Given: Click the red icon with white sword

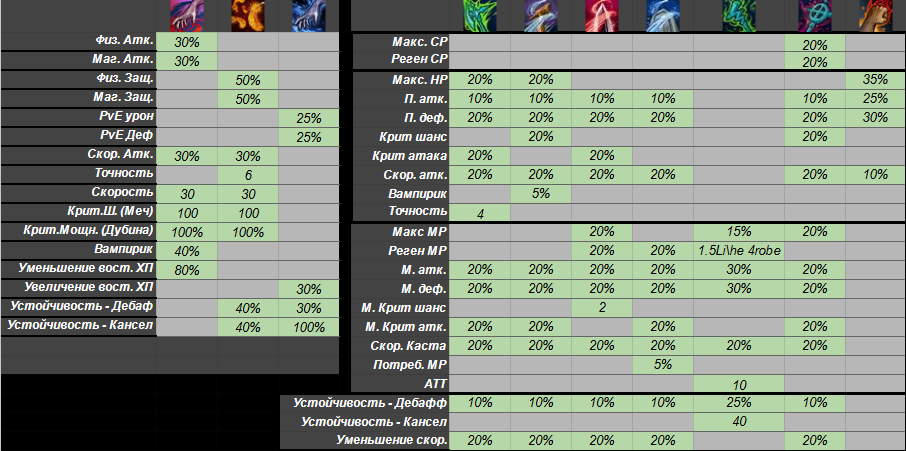Looking at the screenshot, I should [x=602, y=15].
